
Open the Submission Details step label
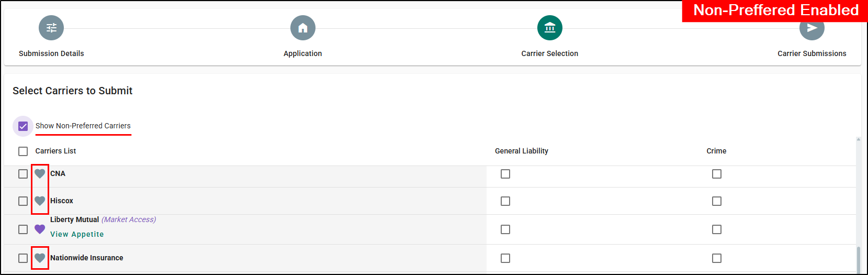tap(51, 53)
